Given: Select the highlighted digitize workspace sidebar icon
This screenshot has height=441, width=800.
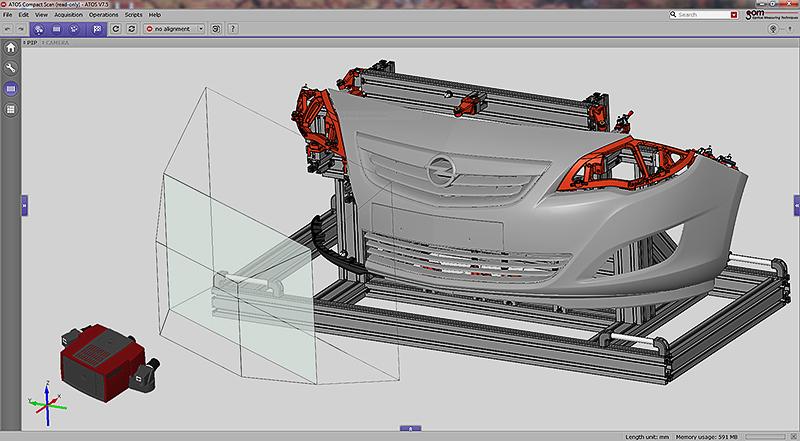Looking at the screenshot, I should click(x=10, y=89).
